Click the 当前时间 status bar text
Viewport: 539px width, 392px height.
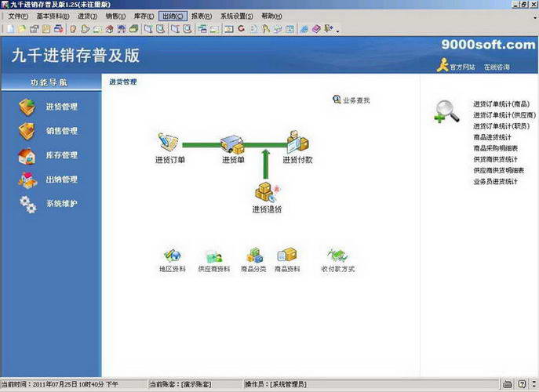click(60, 384)
